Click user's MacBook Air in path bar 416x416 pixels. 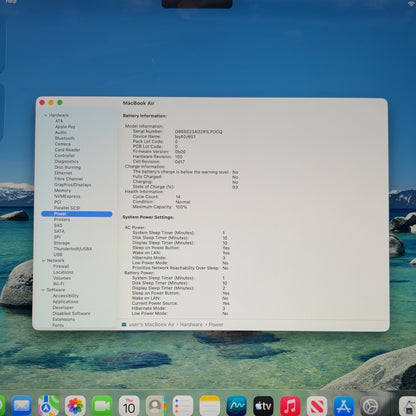151,324
